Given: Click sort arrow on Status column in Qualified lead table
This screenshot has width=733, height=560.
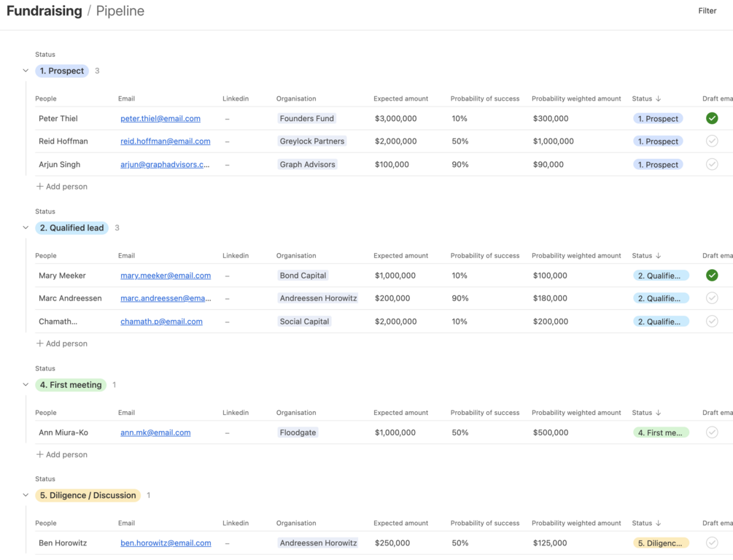Looking at the screenshot, I should tap(659, 256).
